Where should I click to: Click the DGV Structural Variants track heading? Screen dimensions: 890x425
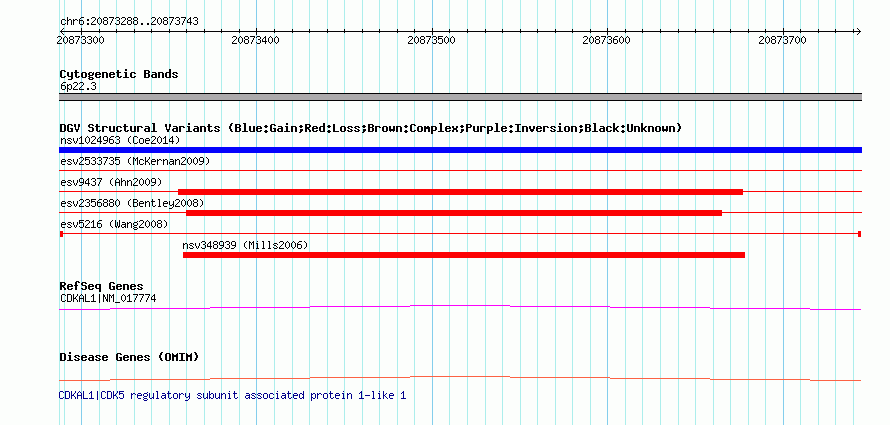(370, 128)
